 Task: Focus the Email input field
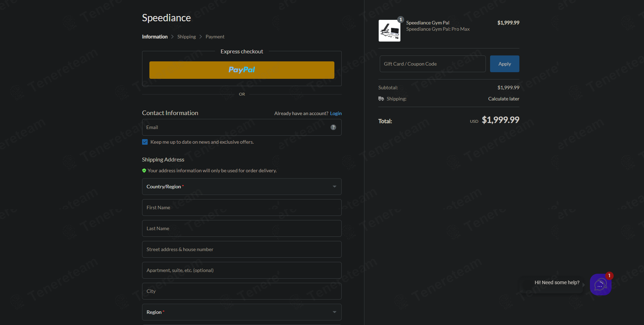pos(242,127)
